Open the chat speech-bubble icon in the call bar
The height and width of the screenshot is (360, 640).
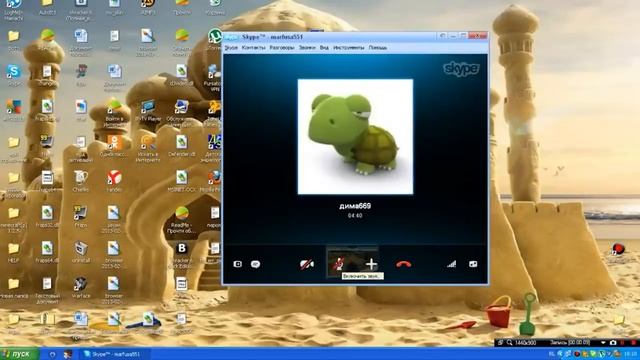[256, 264]
